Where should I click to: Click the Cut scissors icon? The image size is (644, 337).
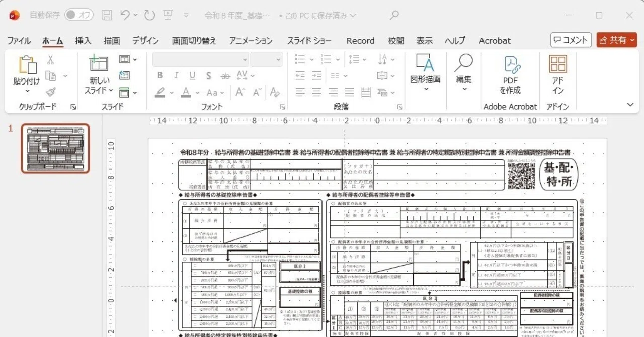pyautogui.click(x=51, y=60)
